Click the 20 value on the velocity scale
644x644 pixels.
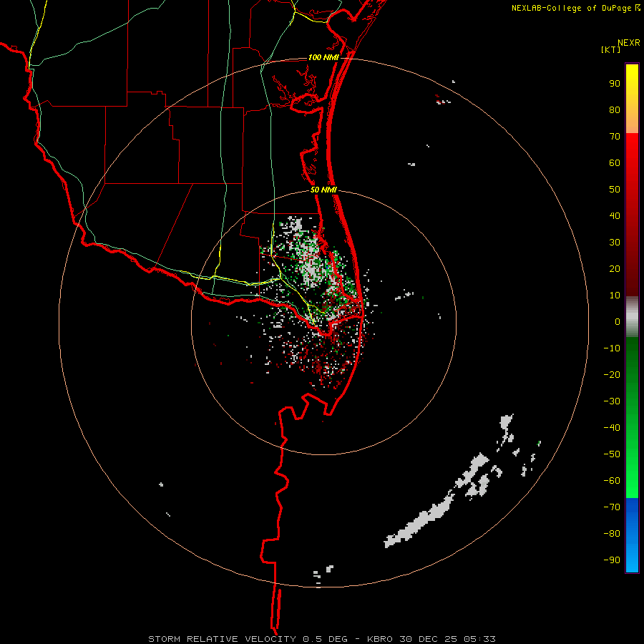(x=615, y=269)
